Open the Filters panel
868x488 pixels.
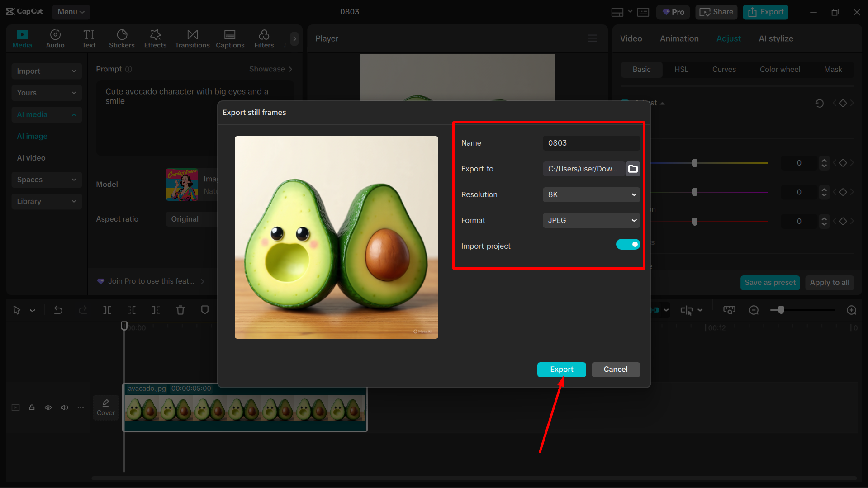coord(264,38)
